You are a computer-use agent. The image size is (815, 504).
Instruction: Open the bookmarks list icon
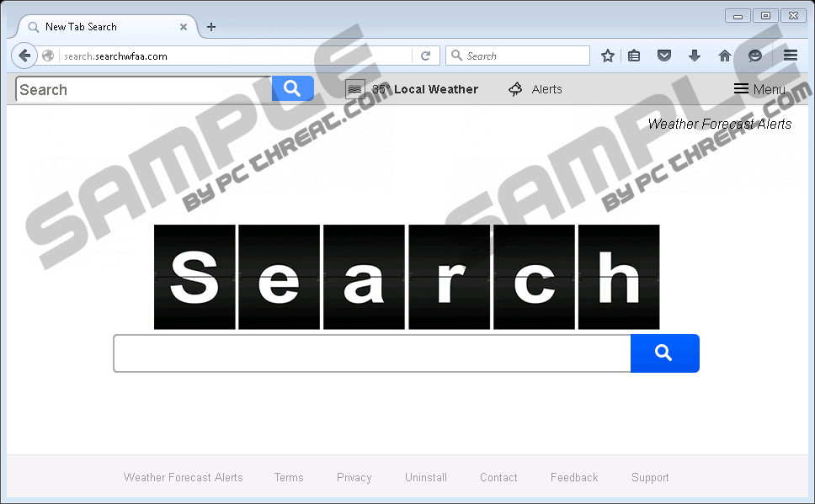634,56
